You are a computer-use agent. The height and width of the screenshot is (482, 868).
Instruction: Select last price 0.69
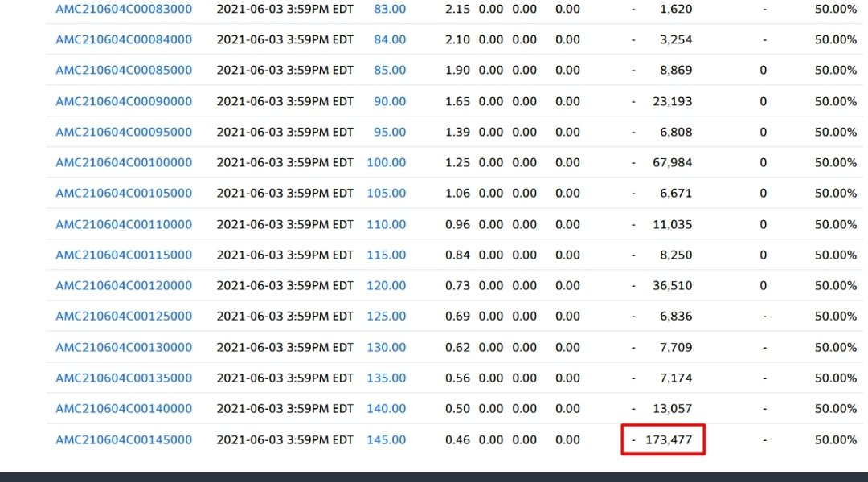pos(458,316)
